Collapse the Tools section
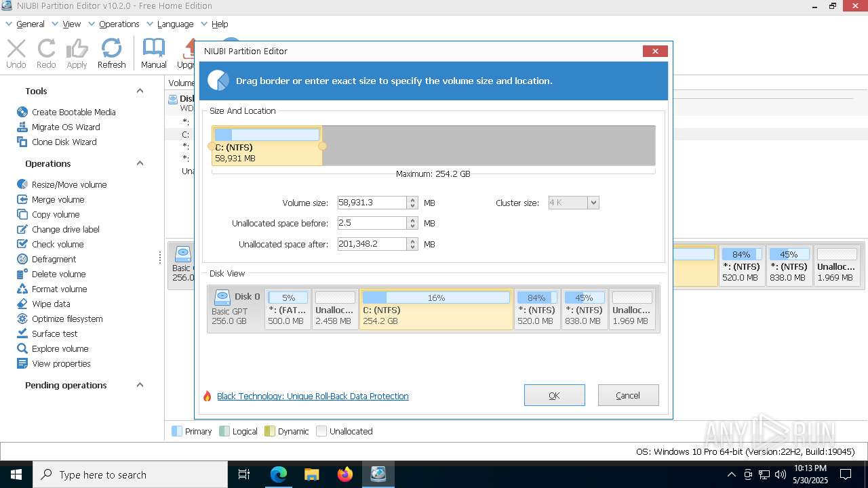Image resolution: width=868 pixels, height=488 pixels. (x=140, y=91)
